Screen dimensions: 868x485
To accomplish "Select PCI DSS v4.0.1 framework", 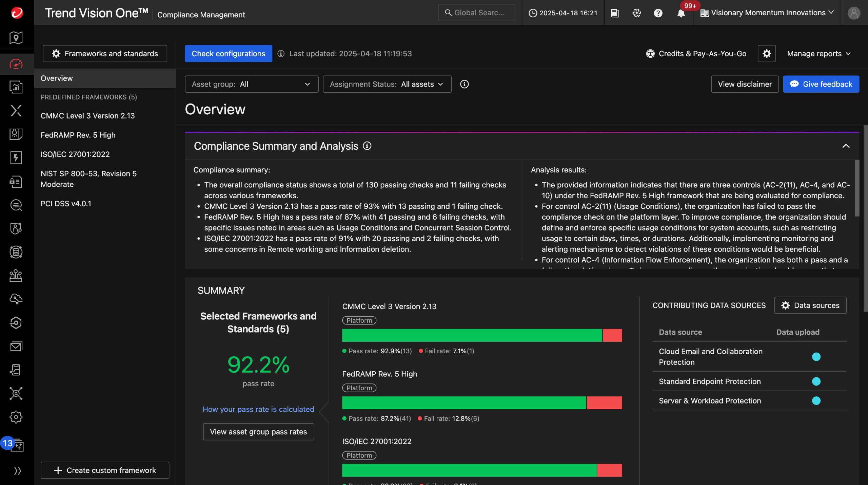I will (x=66, y=204).
